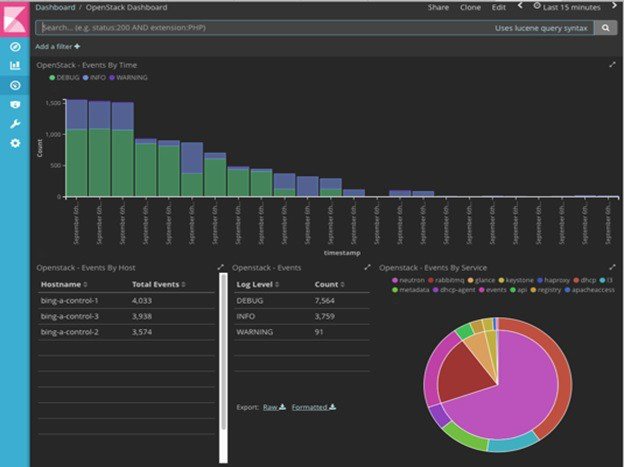Click count value 7,564
Viewport: 624px width, 467px height.
324,301
